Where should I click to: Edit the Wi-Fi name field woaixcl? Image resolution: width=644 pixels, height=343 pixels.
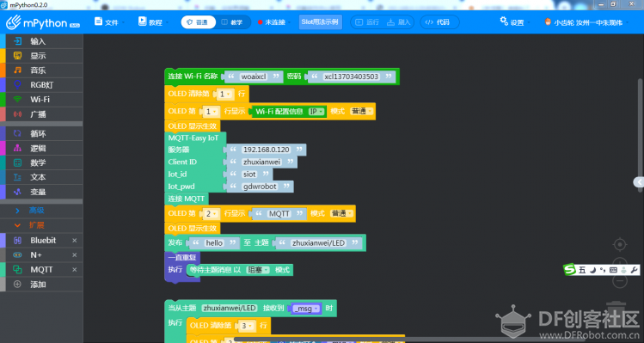pos(254,77)
